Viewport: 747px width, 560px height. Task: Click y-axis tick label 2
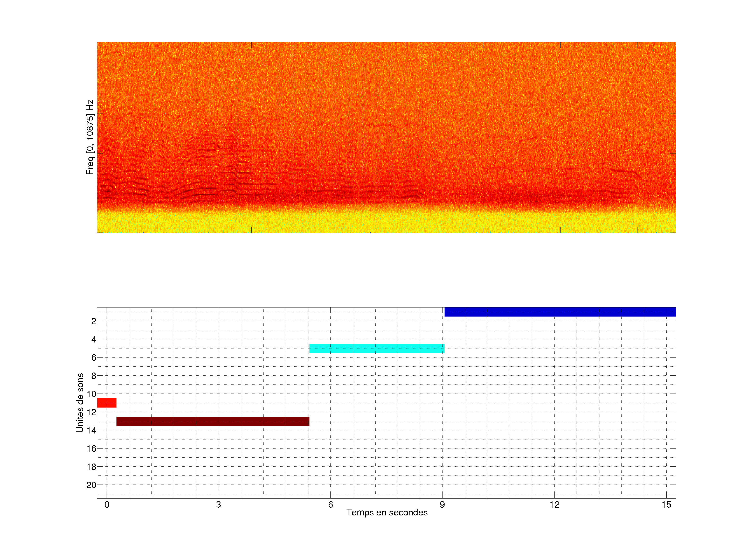coord(94,321)
